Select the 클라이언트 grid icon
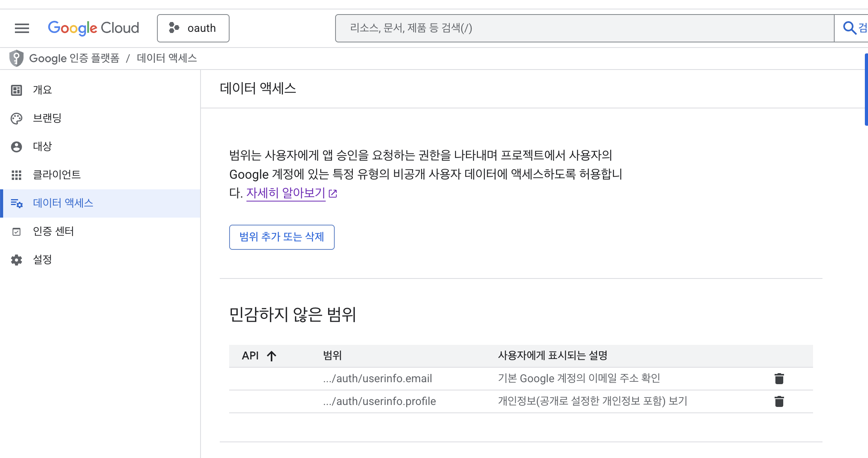The width and height of the screenshot is (868, 458). point(16,175)
